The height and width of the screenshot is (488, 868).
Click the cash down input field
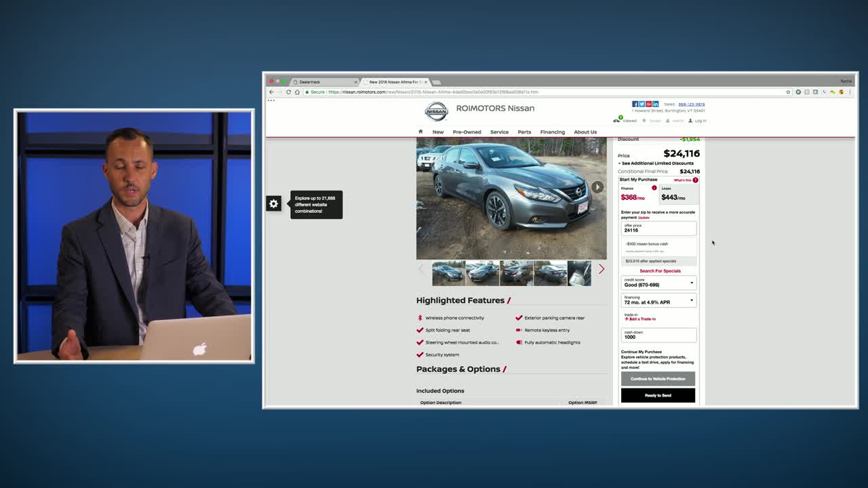click(x=658, y=335)
